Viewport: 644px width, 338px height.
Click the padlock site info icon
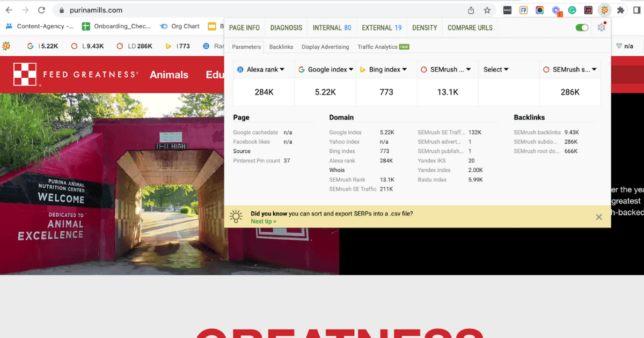coord(62,10)
